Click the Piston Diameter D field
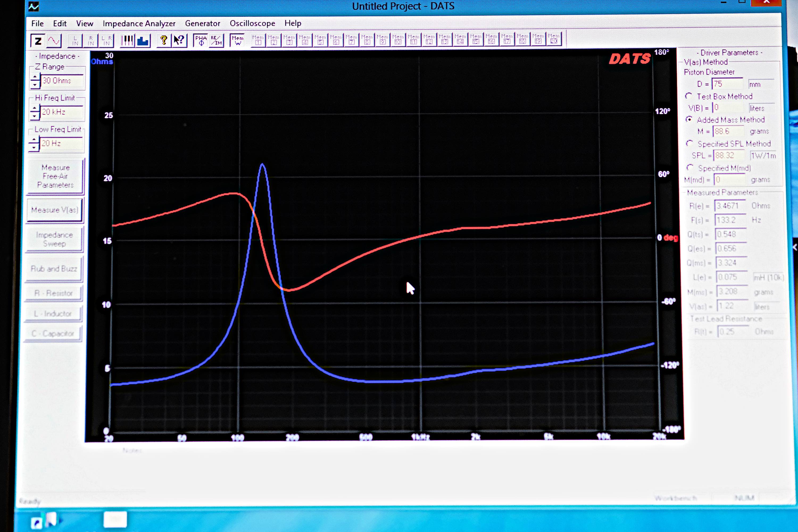 point(727,84)
